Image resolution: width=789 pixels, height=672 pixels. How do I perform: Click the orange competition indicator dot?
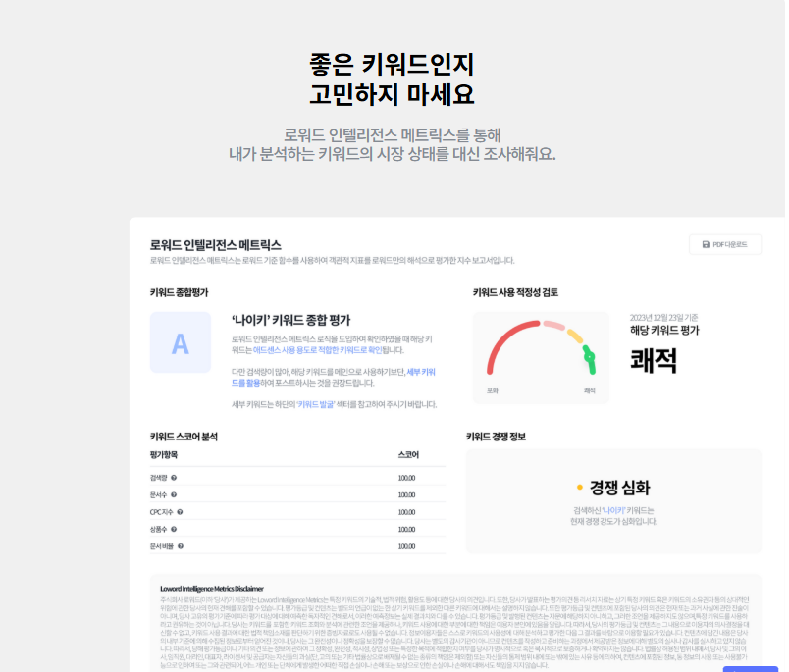coord(578,488)
